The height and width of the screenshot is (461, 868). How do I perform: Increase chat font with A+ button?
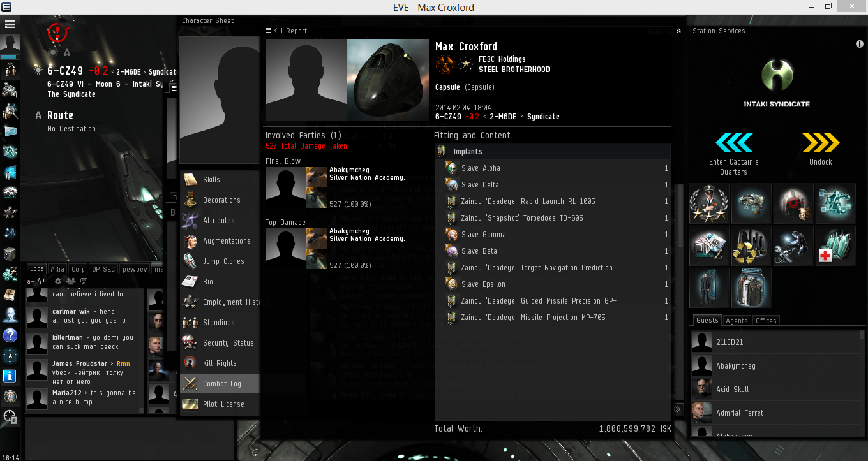click(41, 281)
